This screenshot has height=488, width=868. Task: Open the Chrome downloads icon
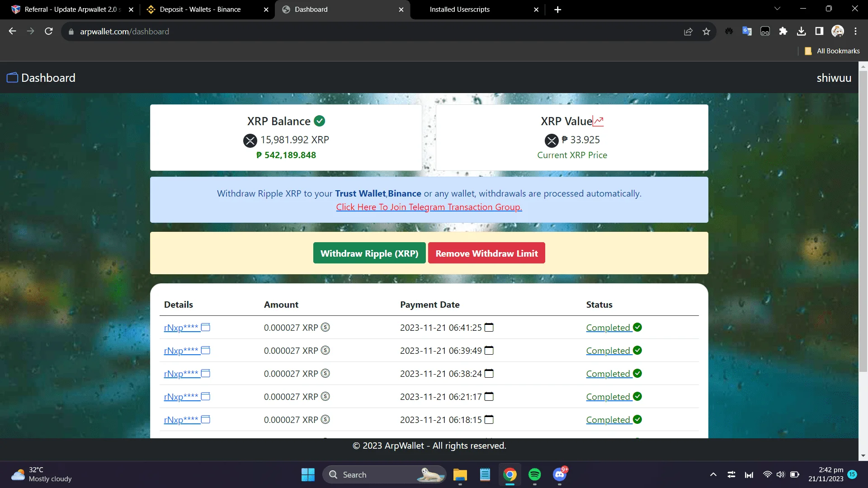tap(801, 31)
